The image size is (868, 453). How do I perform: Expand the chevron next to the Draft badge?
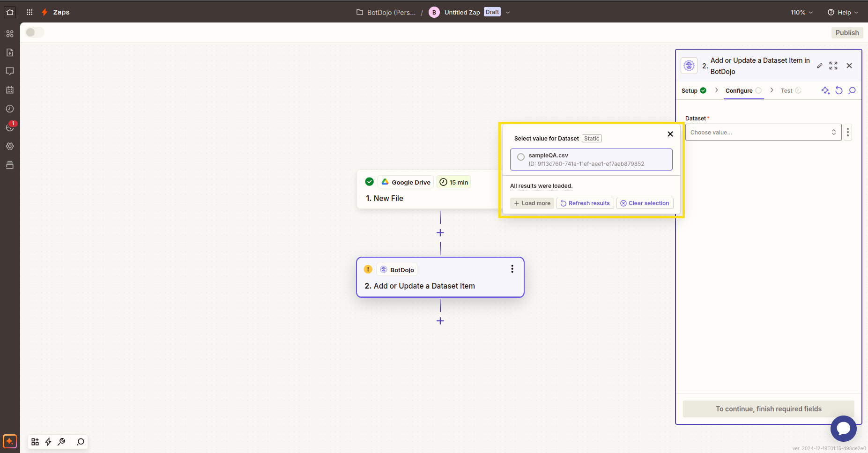pos(508,13)
